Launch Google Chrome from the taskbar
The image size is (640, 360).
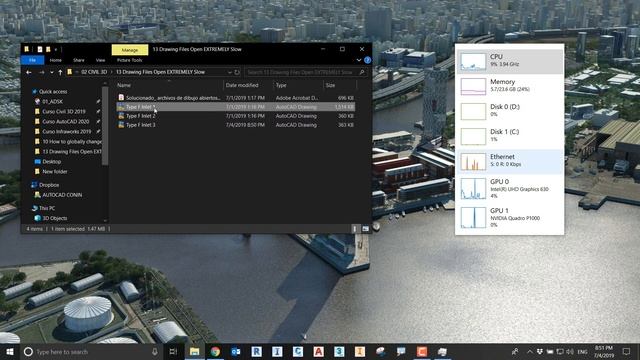pyautogui.click(x=215, y=351)
